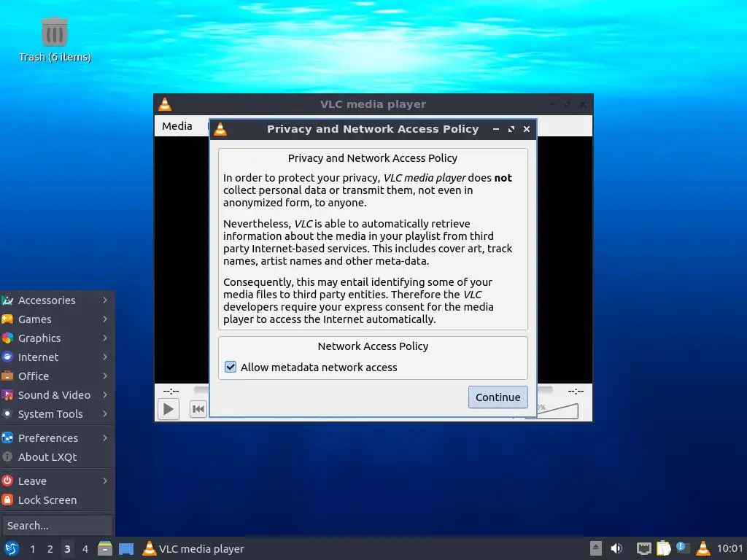
Task: Switch to workspace 1
Action: click(32, 549)
